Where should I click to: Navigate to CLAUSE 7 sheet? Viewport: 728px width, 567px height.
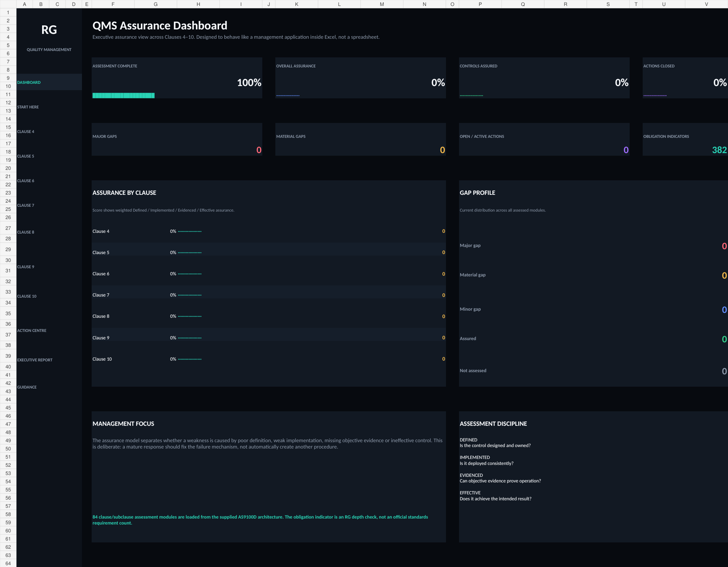tap(26, 205)
